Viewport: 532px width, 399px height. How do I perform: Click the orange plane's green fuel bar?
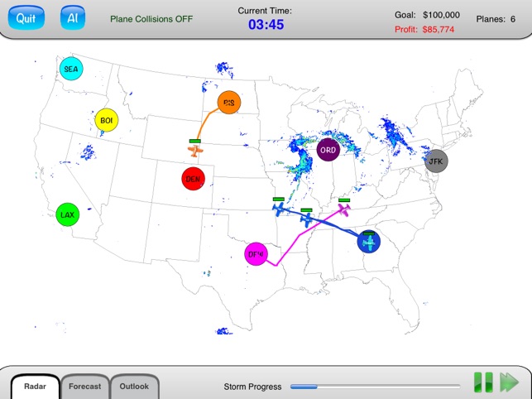195,141
